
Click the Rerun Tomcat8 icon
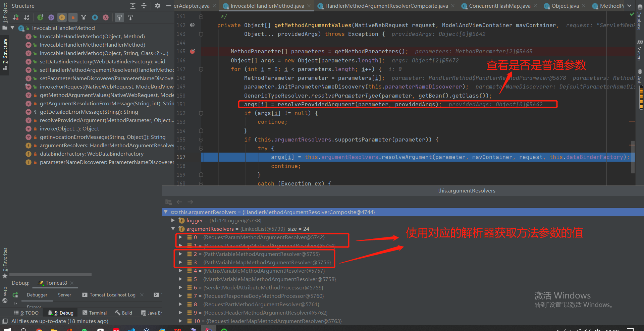(15, 295)
